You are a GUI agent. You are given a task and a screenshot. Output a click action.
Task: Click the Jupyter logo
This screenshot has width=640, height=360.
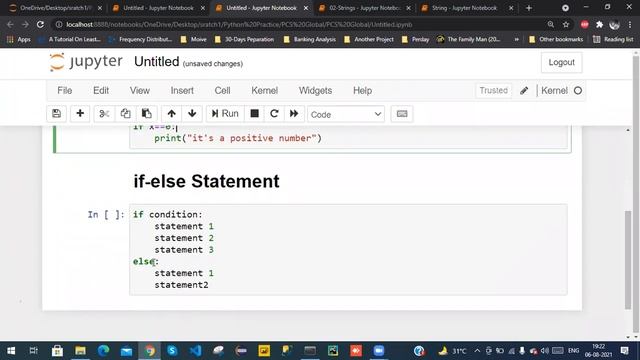coord(86,62)
